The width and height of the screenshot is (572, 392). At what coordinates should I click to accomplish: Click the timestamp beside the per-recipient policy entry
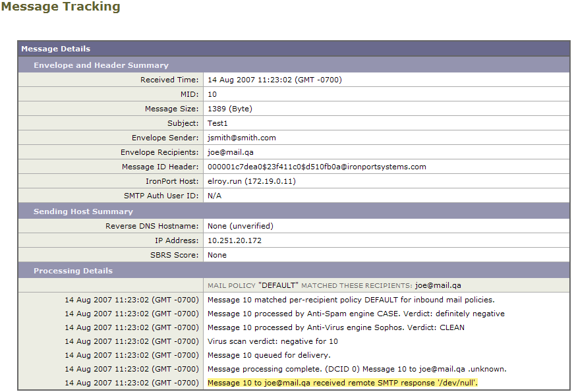[x=132, y=300]
